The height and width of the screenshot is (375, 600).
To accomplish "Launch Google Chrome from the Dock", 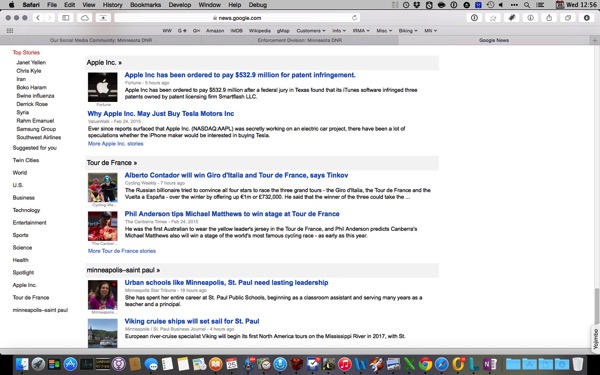I will pyautogui.click(x=426, y=364).
